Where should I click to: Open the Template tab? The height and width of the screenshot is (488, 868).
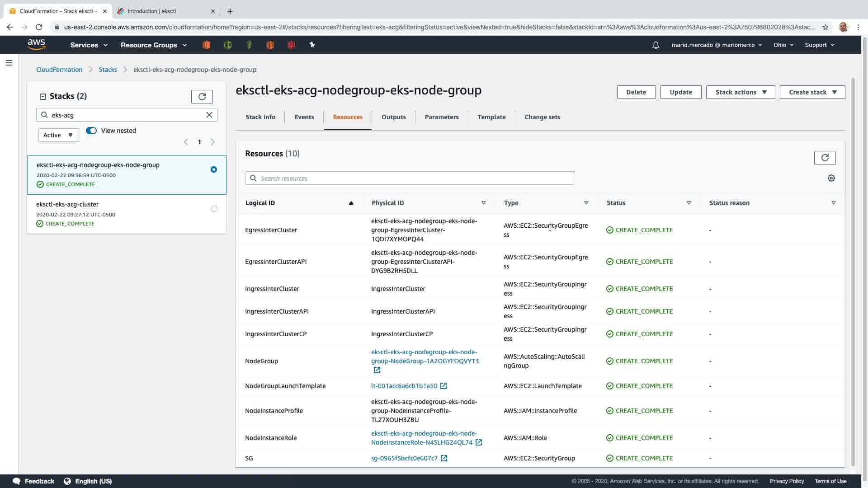(x=491, y=117)
